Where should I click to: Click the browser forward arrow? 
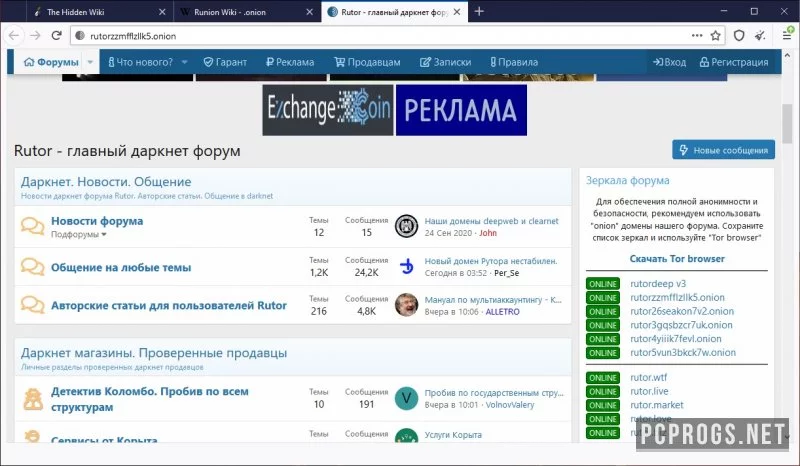coord(35,36)
